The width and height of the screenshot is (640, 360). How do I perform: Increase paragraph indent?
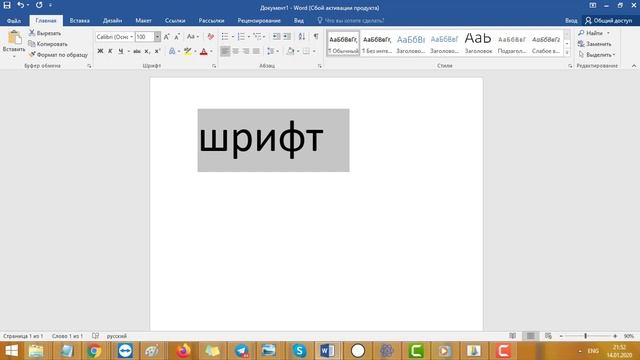(x=287, y=37)
